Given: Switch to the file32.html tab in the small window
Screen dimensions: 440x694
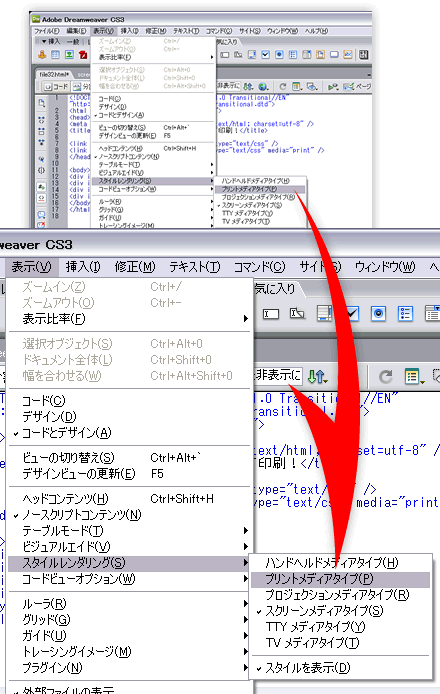Looking at the screenshot, I should tap(54, 74).
